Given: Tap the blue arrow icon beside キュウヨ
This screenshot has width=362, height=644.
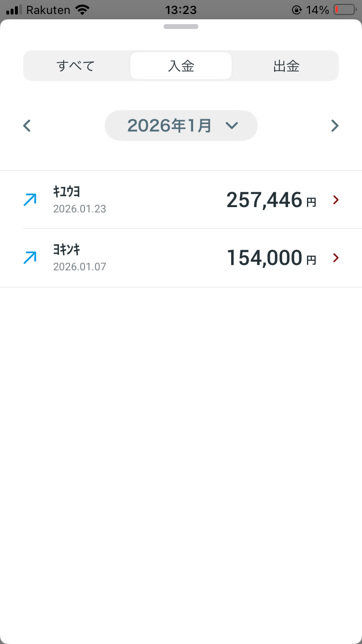Looking at the screenshot, I should coord(30,200).
